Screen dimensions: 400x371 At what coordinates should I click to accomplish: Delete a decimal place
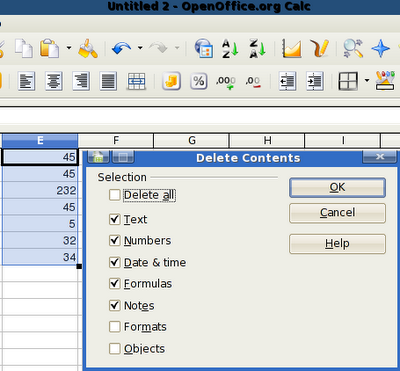tap(254, 81)
